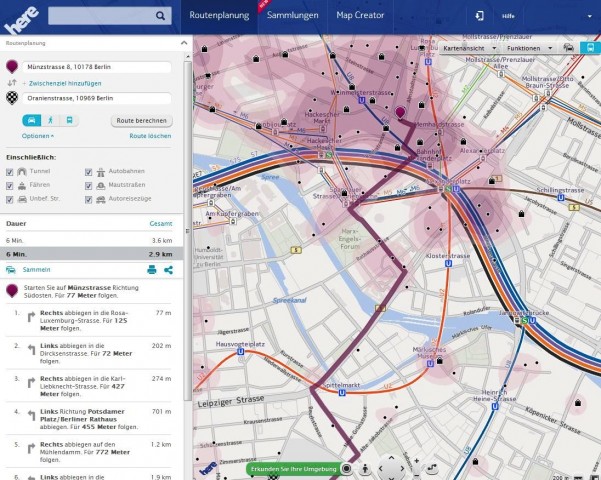
Task: Click Starten Sie auf Münzstrasse instruction
Action: (x=89, y=291)
